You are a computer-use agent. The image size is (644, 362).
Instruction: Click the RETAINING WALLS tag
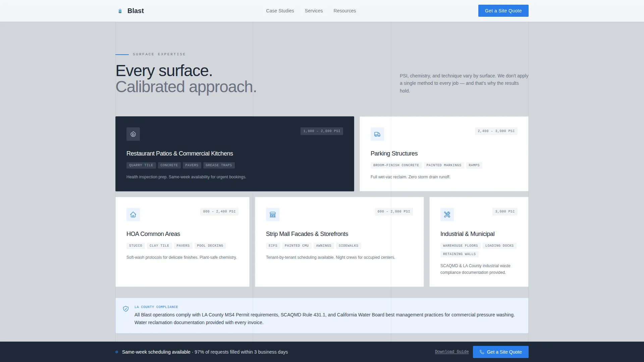click(459, 254)
